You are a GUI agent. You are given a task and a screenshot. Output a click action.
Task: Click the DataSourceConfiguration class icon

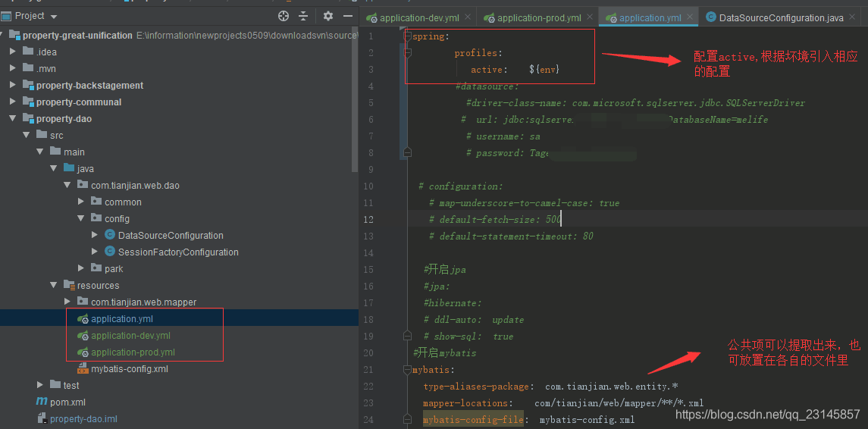[110, 235]
